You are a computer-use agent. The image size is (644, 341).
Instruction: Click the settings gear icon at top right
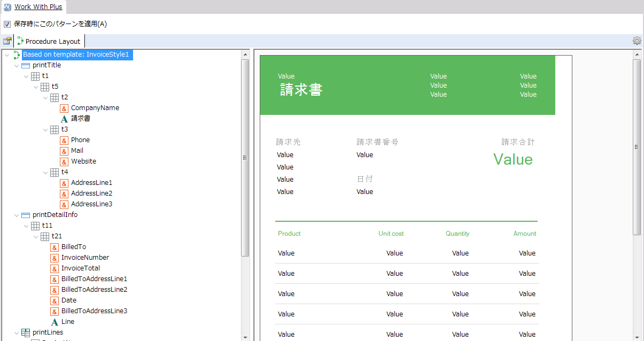click(637, 41)
